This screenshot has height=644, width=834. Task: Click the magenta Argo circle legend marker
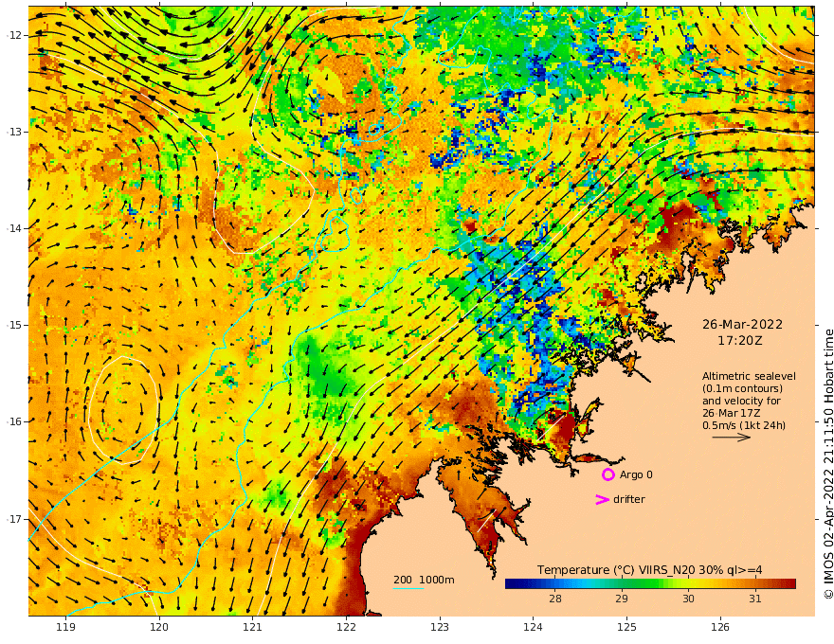[x=607, y=474]
